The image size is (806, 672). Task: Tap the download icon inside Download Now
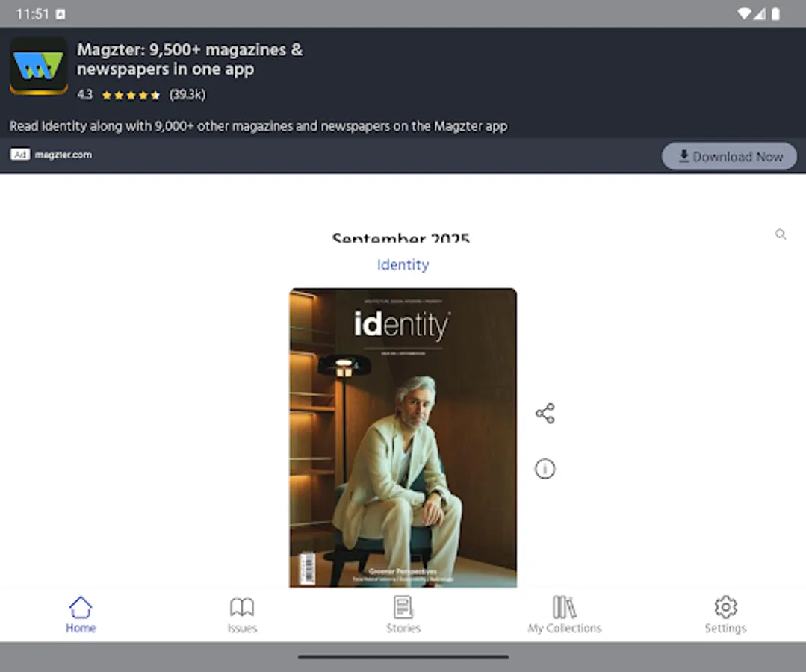(684, 156)
